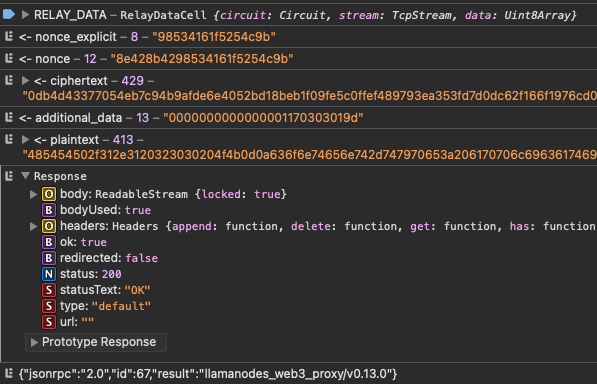Click statusText value "OK"
Image resolution: width=597 pixels, height=384 pixels.
(137, 290)
